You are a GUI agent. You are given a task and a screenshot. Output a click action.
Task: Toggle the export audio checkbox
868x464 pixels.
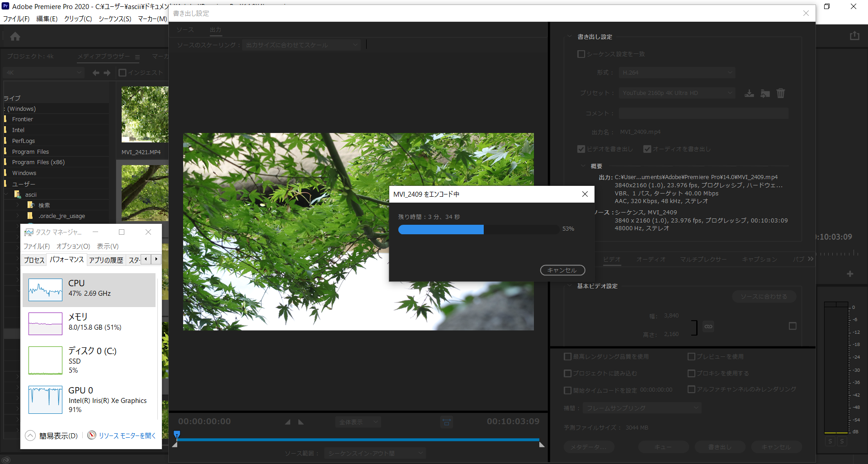coord(647,149)
